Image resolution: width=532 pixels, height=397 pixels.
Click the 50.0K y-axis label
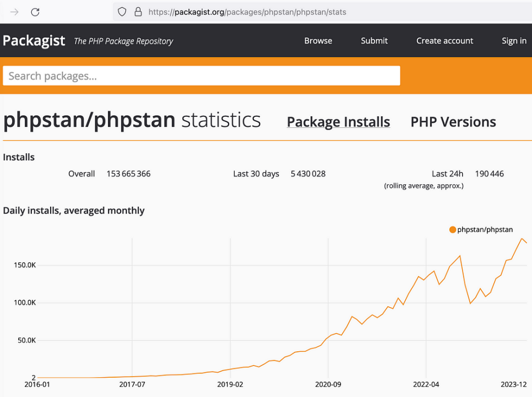pos(26,340)
